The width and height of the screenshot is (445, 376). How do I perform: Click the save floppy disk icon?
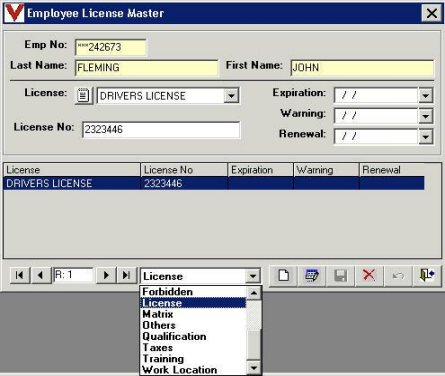coord(340,275)
